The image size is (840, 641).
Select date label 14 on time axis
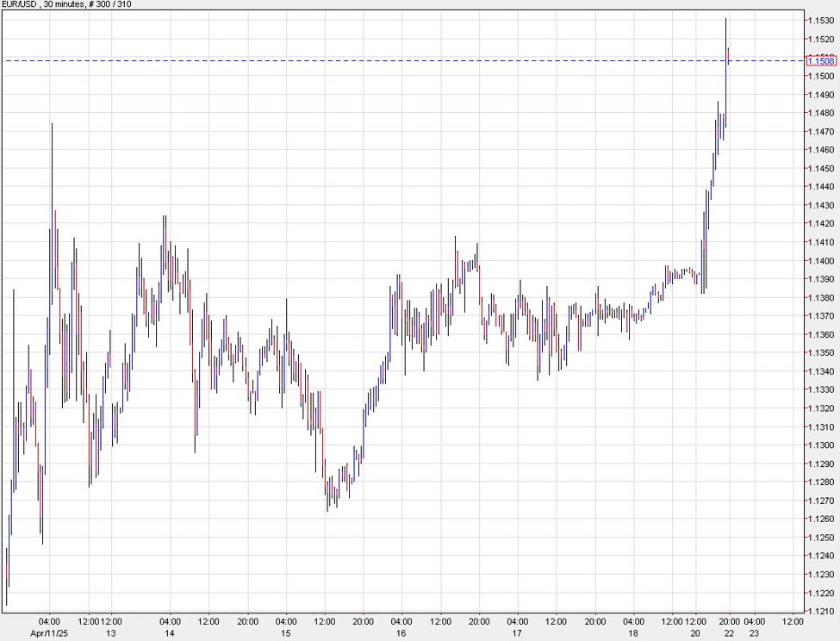171,632
